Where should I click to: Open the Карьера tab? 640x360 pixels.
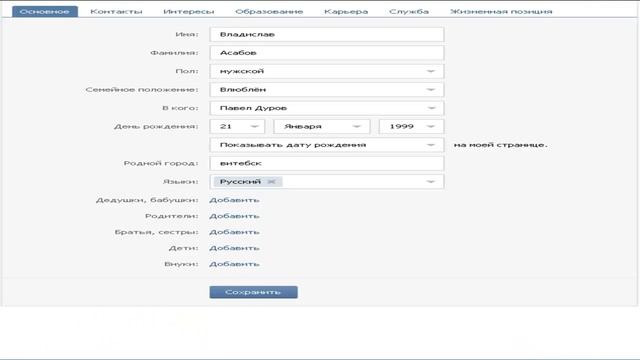(x=346, y=11)
